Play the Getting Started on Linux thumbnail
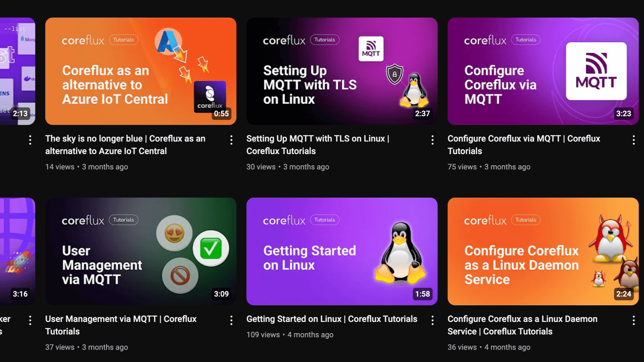The width and height of the screenshot is (644, 362). 342,251
